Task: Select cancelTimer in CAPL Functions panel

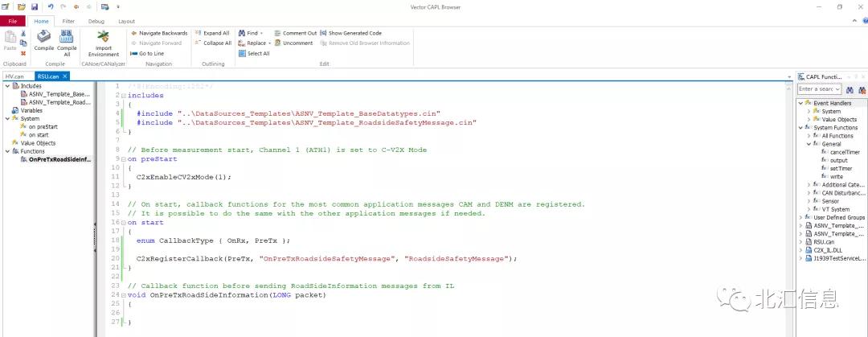Action: pos(841,152)
